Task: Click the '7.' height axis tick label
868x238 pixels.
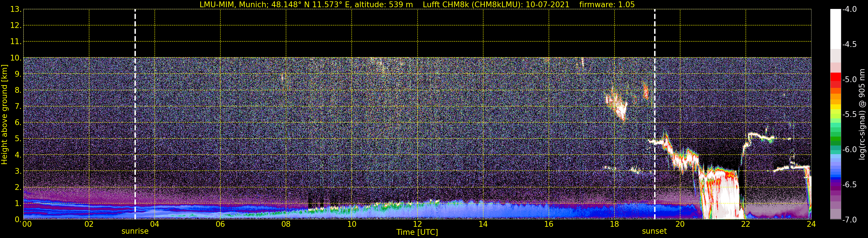Action: (x=18, y=107)
